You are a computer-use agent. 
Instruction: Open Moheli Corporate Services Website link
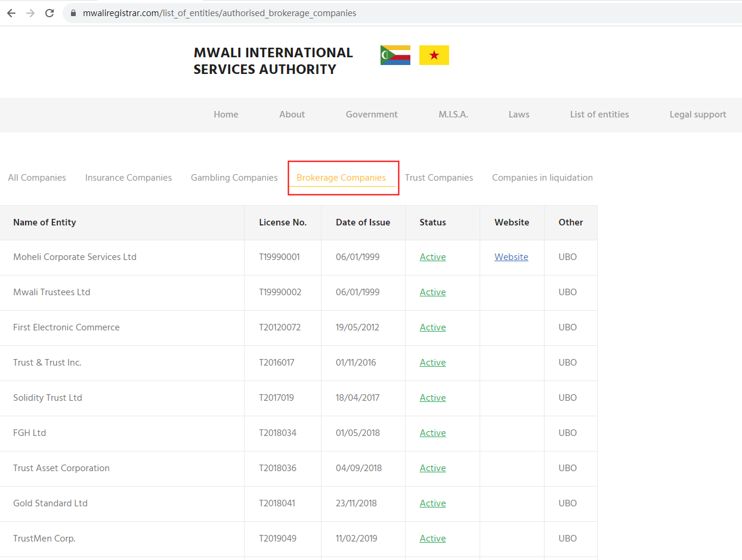pos(511,257)
